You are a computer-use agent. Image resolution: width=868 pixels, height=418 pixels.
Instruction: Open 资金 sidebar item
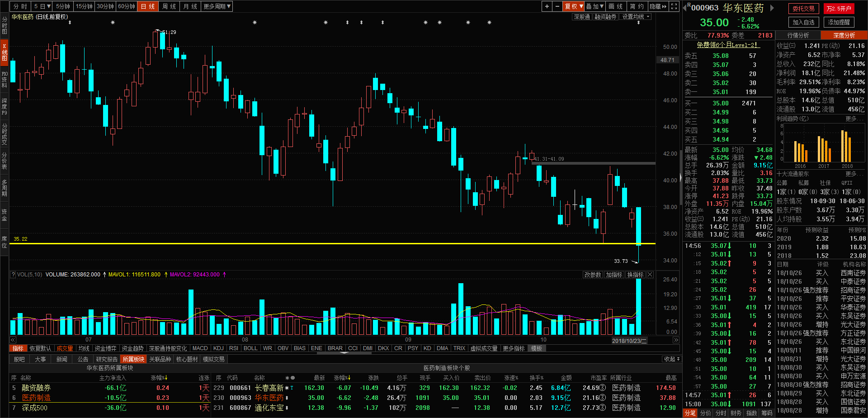tap(4, 215)
